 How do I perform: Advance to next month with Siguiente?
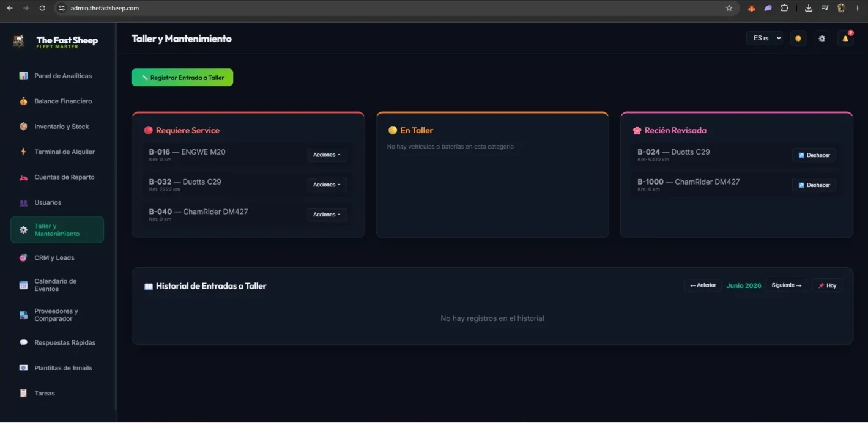(787, 285)
